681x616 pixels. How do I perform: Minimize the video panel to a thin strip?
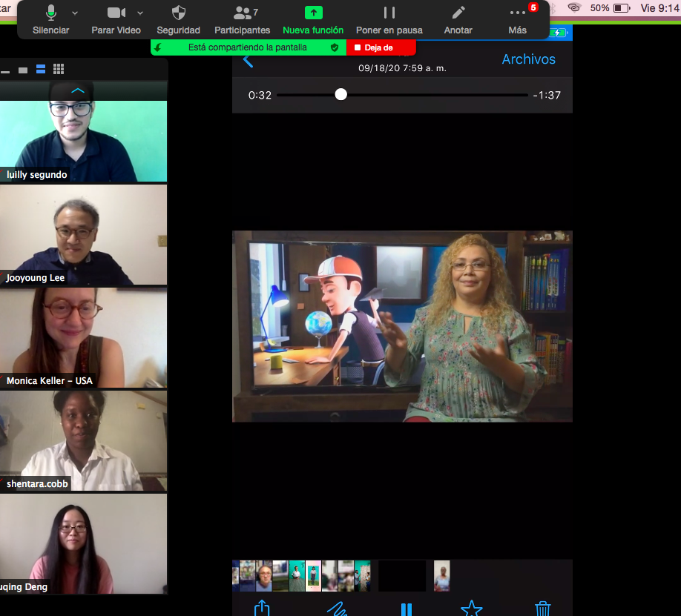(x=5, y=72)
